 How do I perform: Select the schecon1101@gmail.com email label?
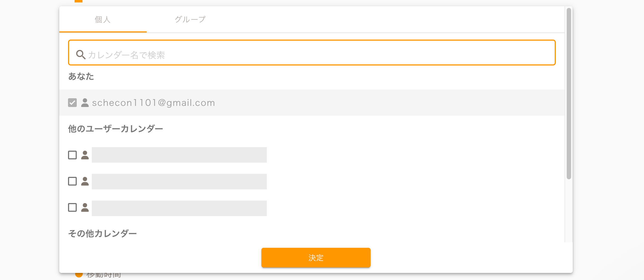pos(153,103)
